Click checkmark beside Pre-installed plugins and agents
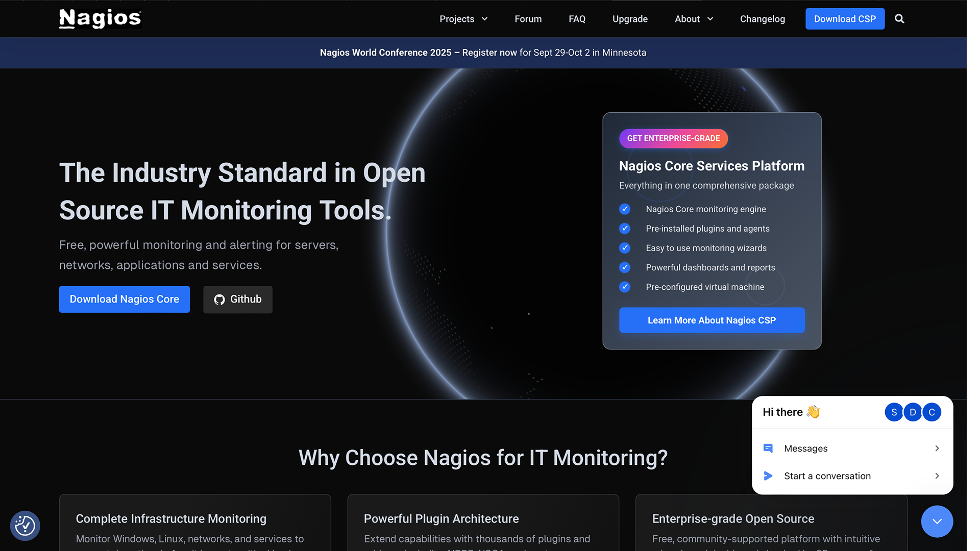The image size is (980, 551). pyautogui.click(x=625, y=229)
